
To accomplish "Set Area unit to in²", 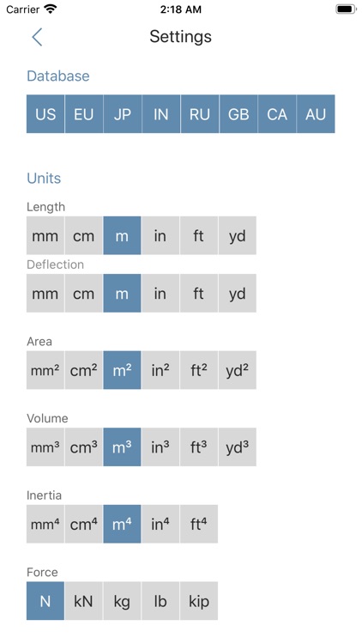I will [x=160, y=370].
